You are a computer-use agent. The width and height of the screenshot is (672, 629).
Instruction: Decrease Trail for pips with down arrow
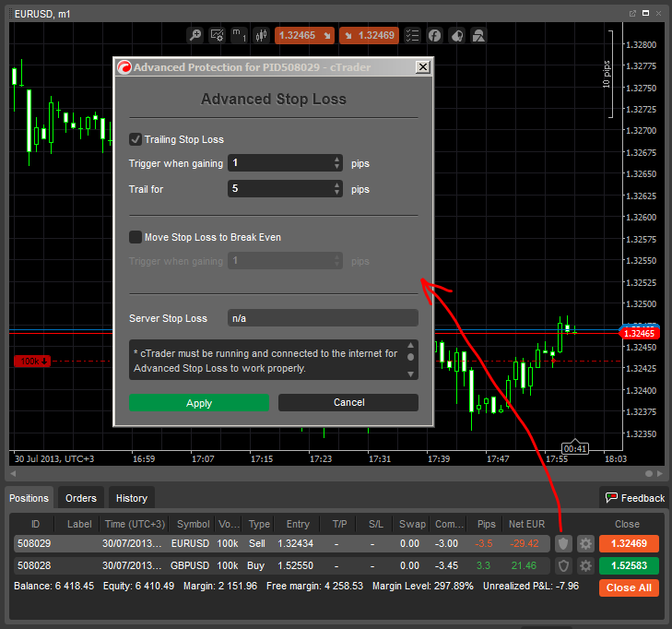pos(336,193)
